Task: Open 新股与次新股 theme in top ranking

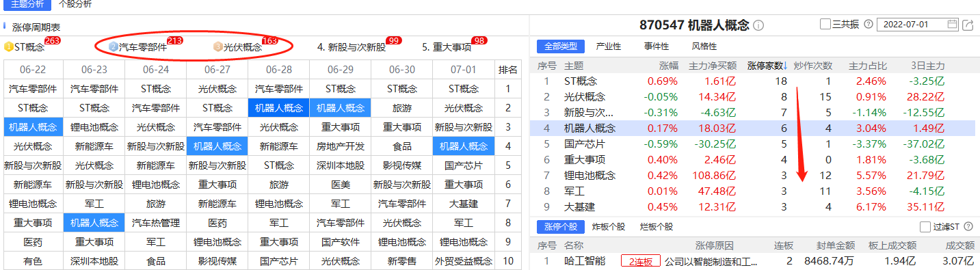Action: (352, 48)
